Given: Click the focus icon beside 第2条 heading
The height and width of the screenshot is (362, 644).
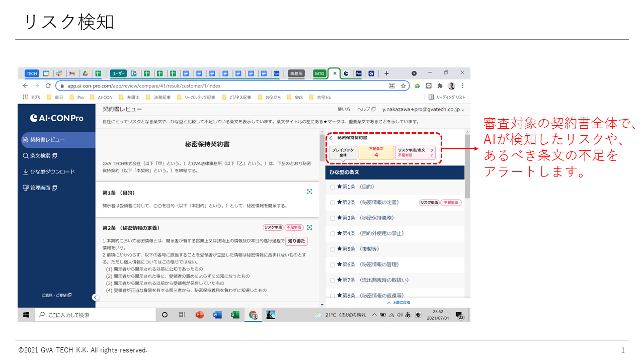Looking at the screenshot, I should [309, 227].
